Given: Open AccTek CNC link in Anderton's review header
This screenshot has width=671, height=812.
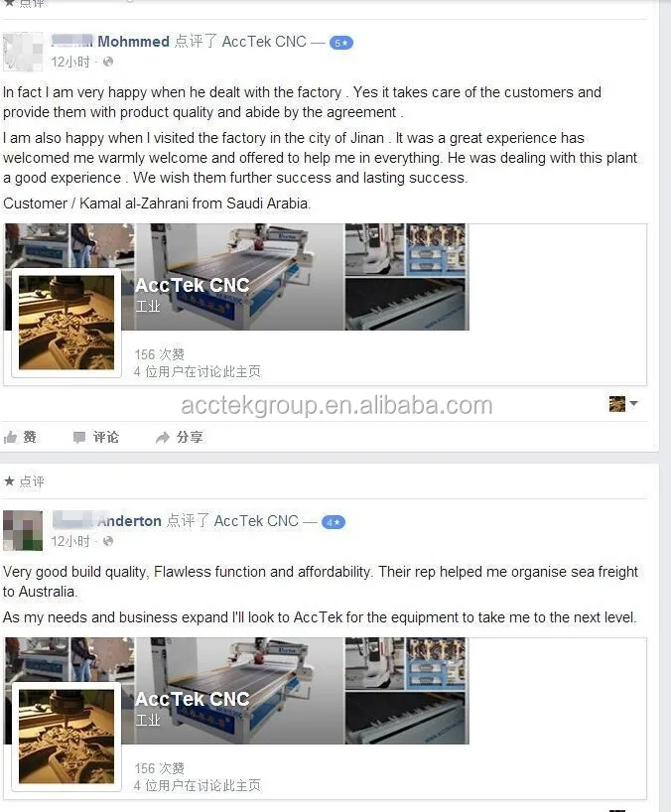Looking at the screenshot, I should 256,520.
